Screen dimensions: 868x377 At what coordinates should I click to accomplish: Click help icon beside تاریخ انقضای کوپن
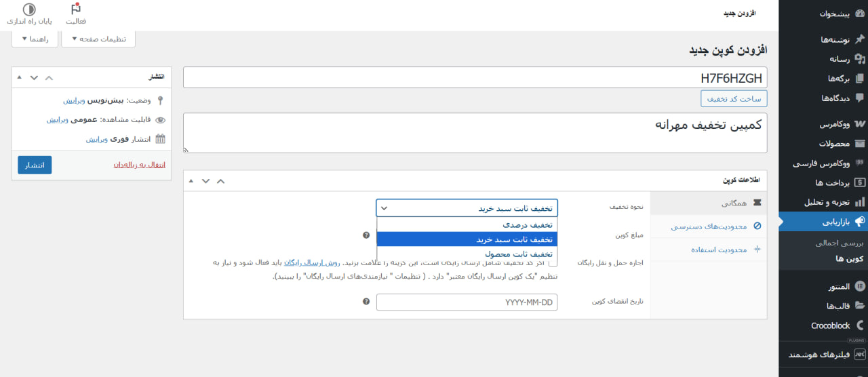coord(366,302)
